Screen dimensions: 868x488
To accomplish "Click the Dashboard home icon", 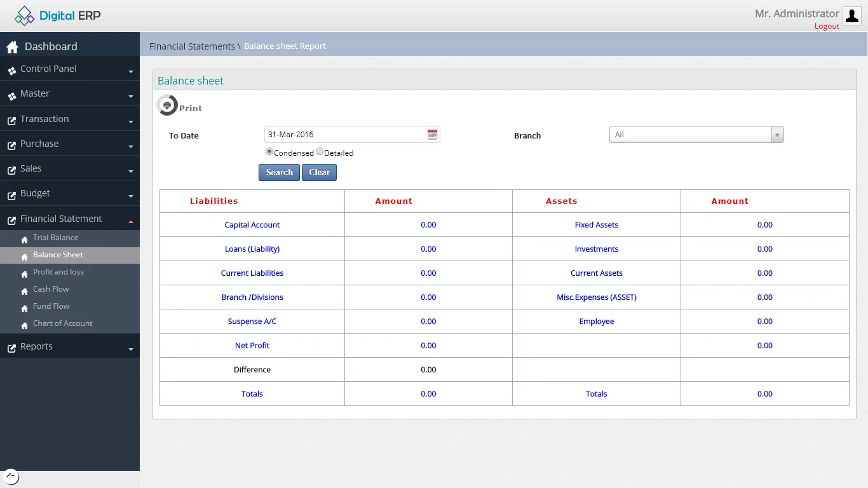I will 12,47.
